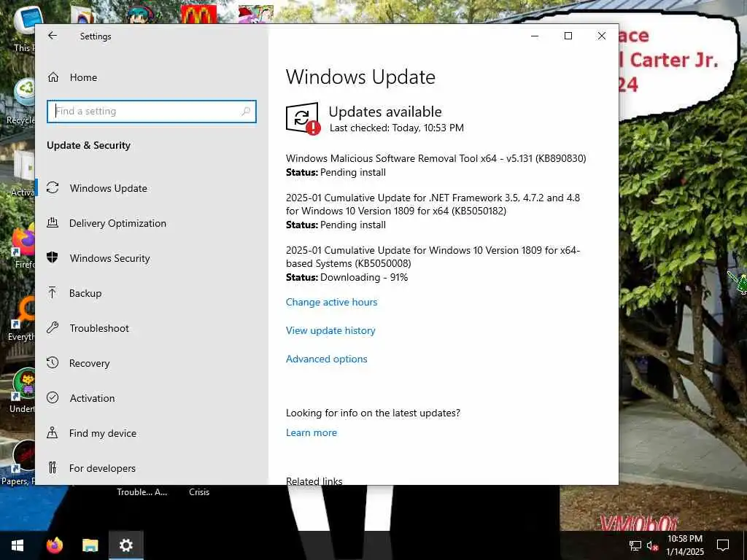Open the Home settings page

coord(152,77)
